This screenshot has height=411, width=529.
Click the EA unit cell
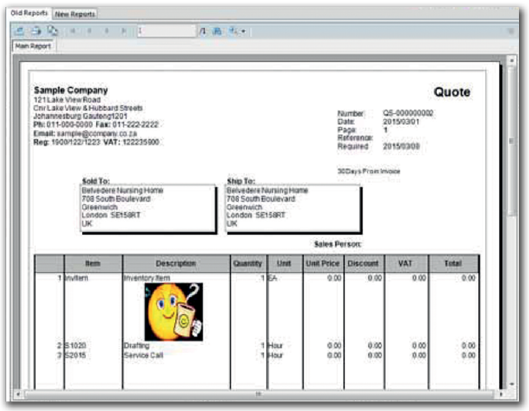pyautogui.click(x=272, y=278)
